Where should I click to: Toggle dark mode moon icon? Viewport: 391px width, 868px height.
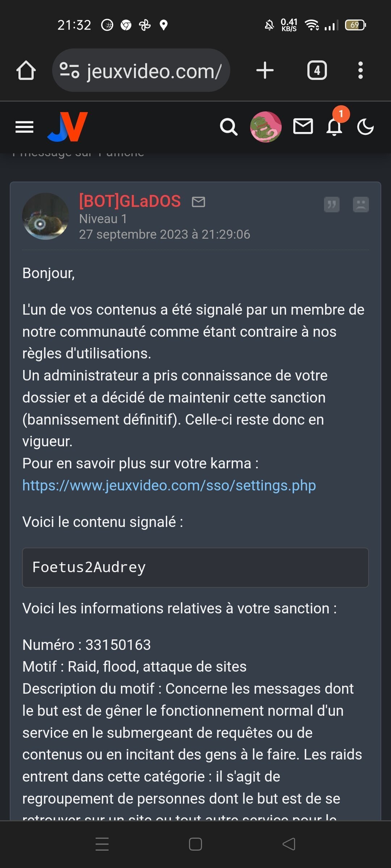click(365, 127)
